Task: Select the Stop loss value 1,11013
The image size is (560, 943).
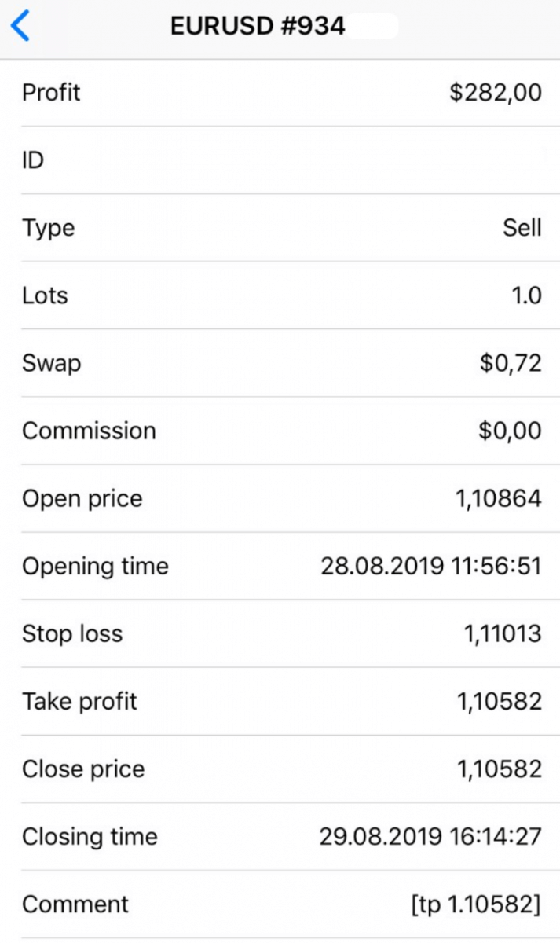Action: [500, 633]
